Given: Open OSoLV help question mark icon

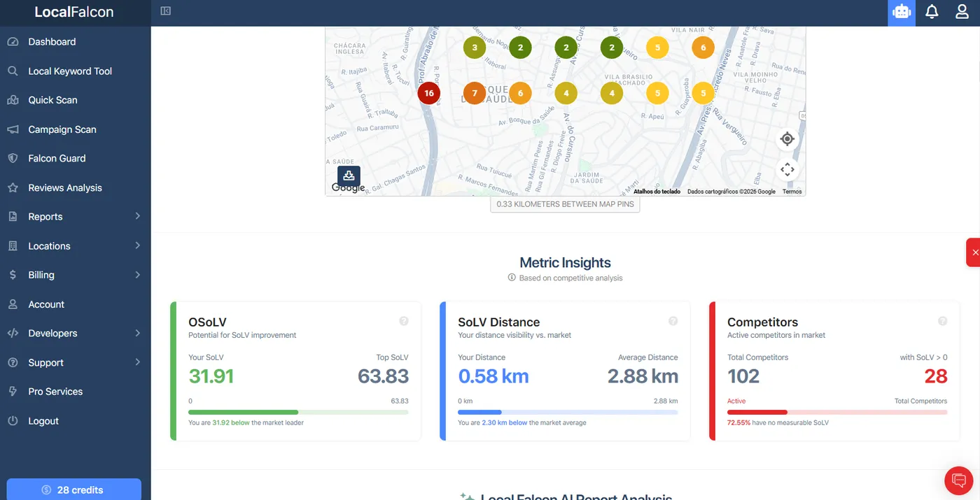Looking at the screenshot, I should tap(404, 321).
